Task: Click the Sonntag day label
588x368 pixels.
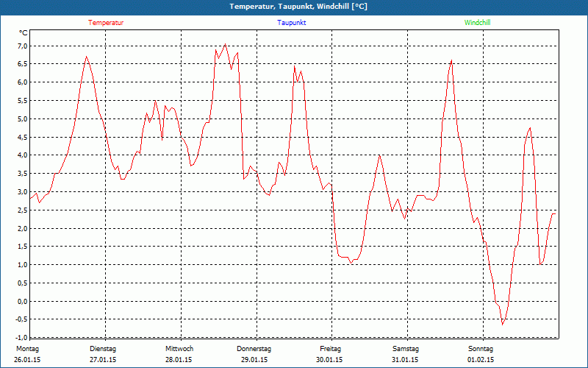Action: coord(481,349)
